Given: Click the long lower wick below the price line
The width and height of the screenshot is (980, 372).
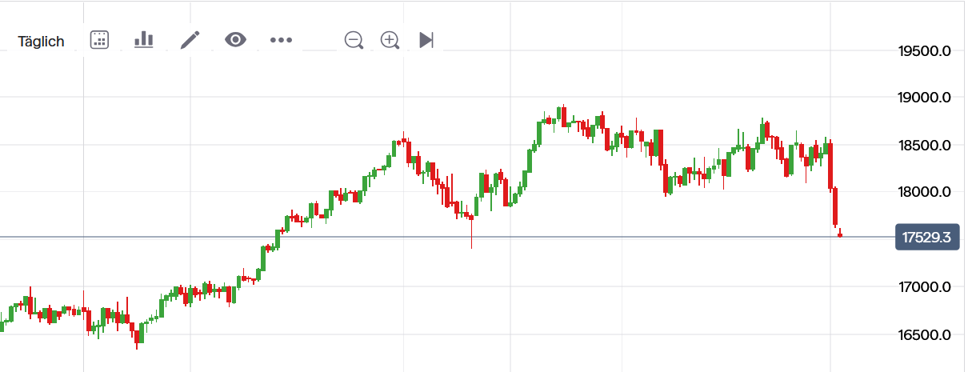Looking at the screenshot, I should (471, 238).
